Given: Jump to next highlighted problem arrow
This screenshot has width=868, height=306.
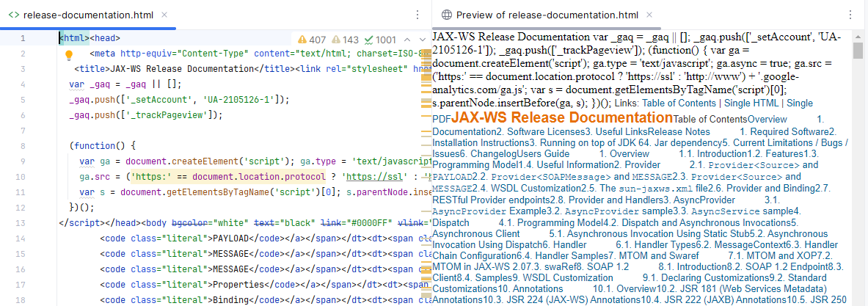Looking at the screenshot, I should [423, 40].
